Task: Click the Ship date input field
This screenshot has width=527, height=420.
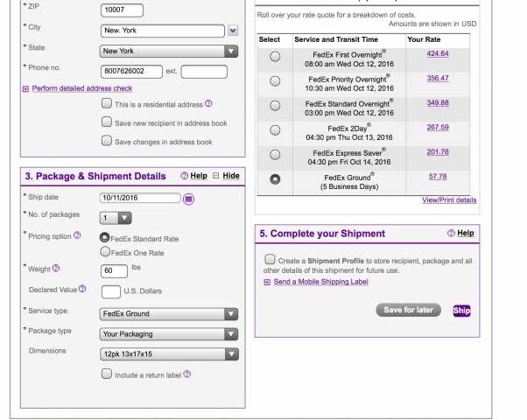Action: [x=140, y=198]
